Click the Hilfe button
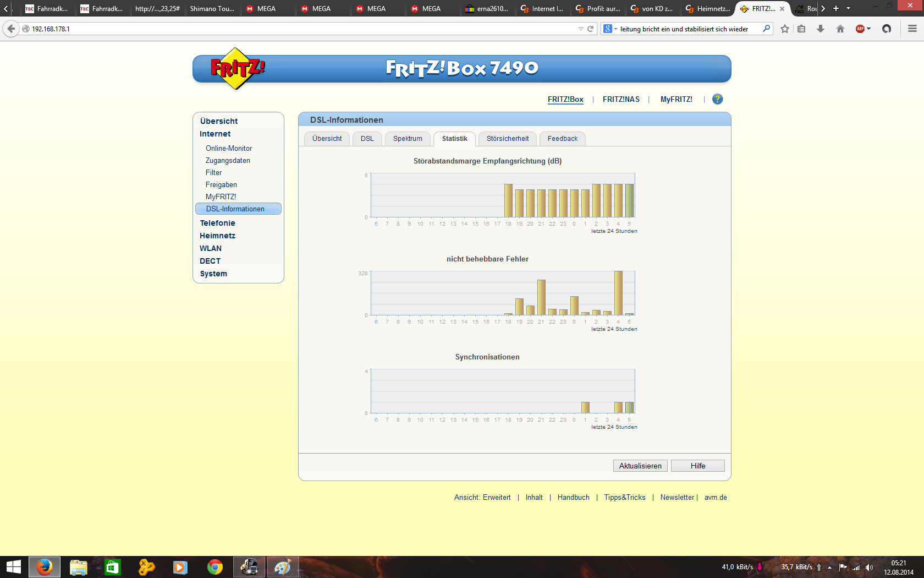This screenshot has width=924, height=578. (698, 466)
